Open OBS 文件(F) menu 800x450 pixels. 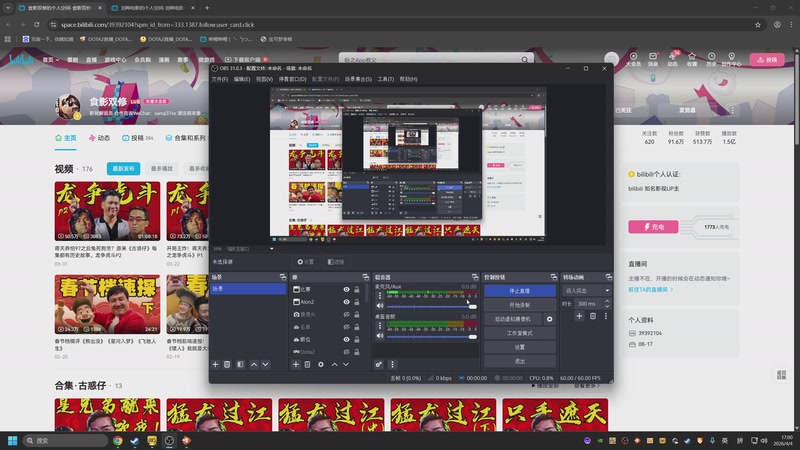[x=220, y=79]
